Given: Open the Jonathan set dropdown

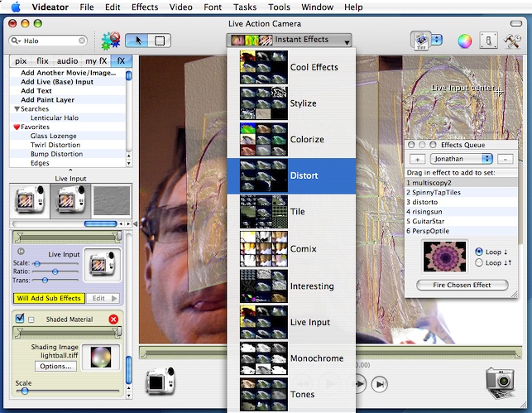Looking at the screenshot, I should click(x=461, y=159).
